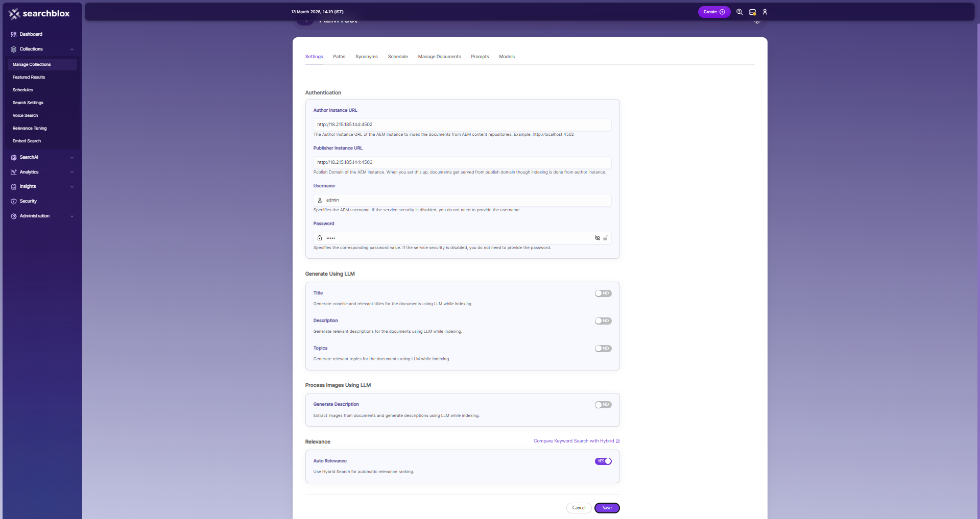This screenshot has width=980, height=519.
Task: Click the Collections stack icon
Action: [x=14, y=50]
